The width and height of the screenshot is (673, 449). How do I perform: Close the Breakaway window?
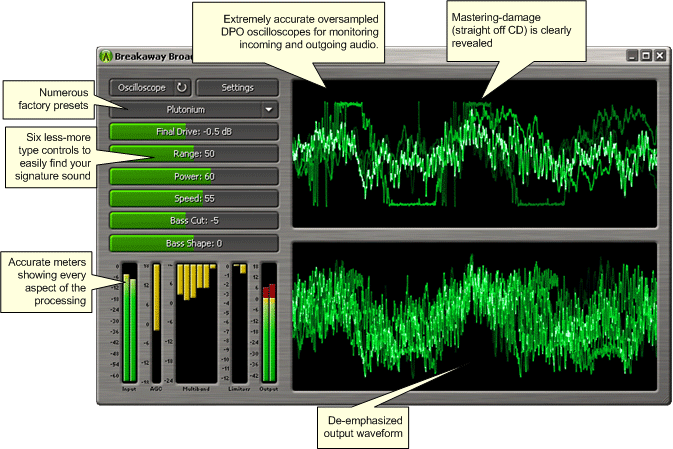click(660, 56)
